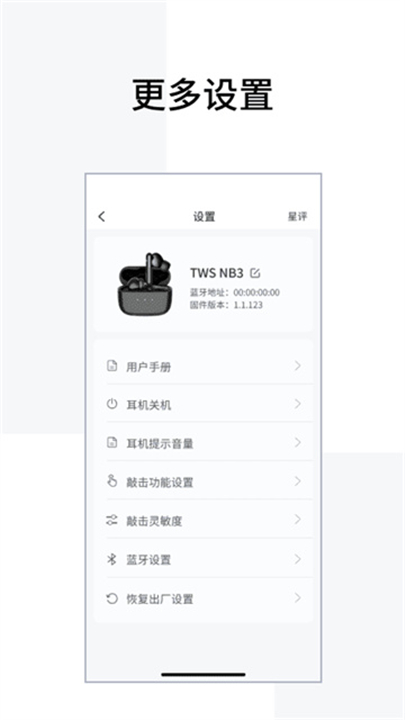Image resolution: width=405 pixels, height=720 pixels.
Task: Expand the 用户手册 row chevron
Action: click(x=298, y=366)
